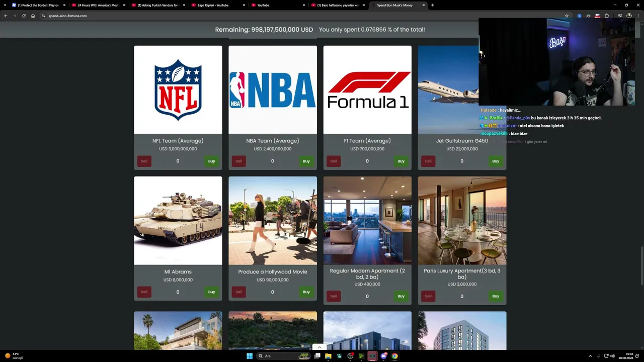Buy an NBA Team
The height and width of the screenshot is (362, 644).
click(306, 161)
